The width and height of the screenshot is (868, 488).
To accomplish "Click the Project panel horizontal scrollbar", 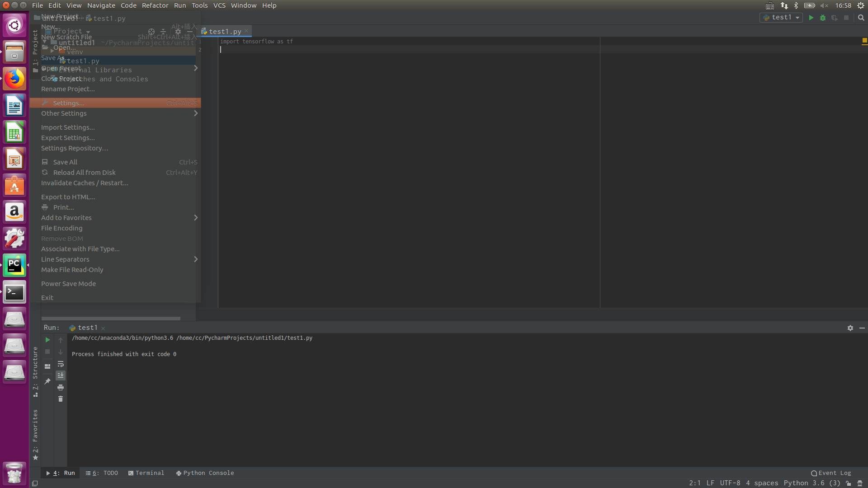I will [x=111, y=319].
